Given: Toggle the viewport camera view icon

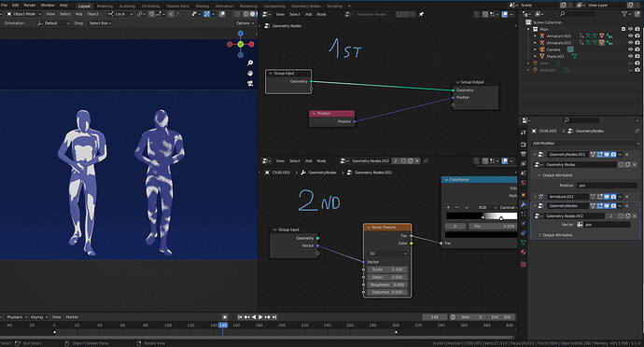Looking at the screenshot, I should point(250,83).
